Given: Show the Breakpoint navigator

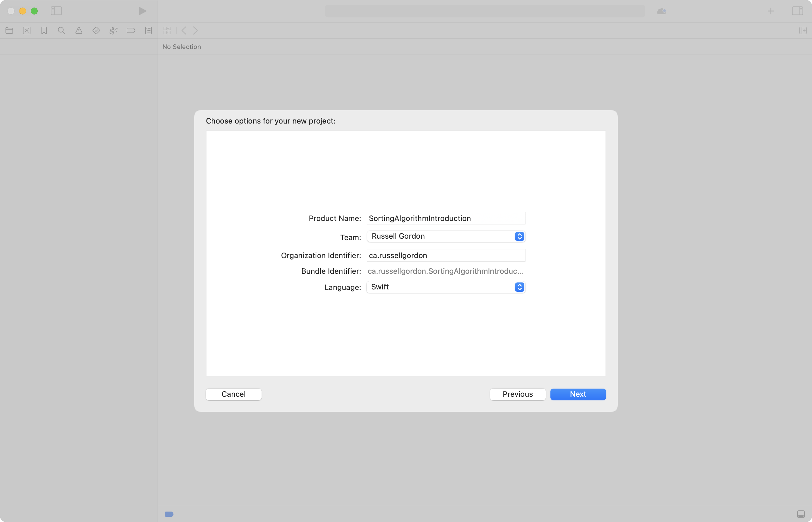Looking at the screenshot, I should (x=131, y=30).
